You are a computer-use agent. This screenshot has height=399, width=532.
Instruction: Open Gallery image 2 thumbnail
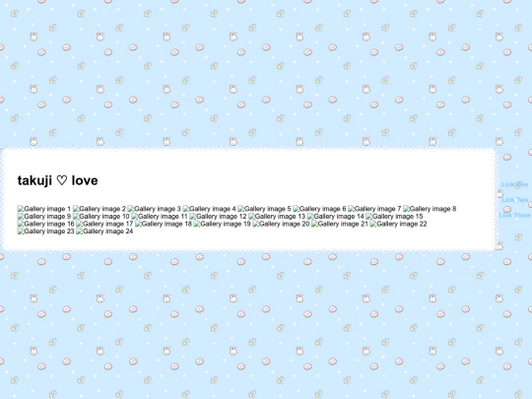[100, 209]
